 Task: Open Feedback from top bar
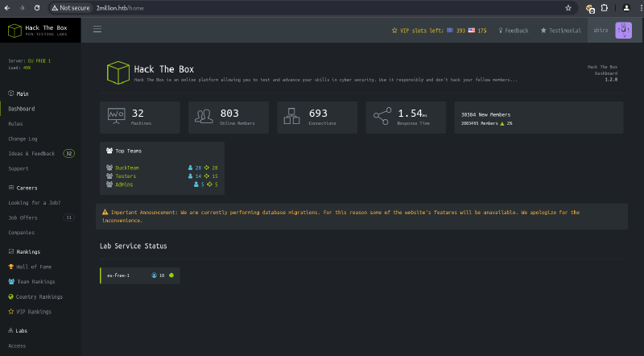[514, 31]
